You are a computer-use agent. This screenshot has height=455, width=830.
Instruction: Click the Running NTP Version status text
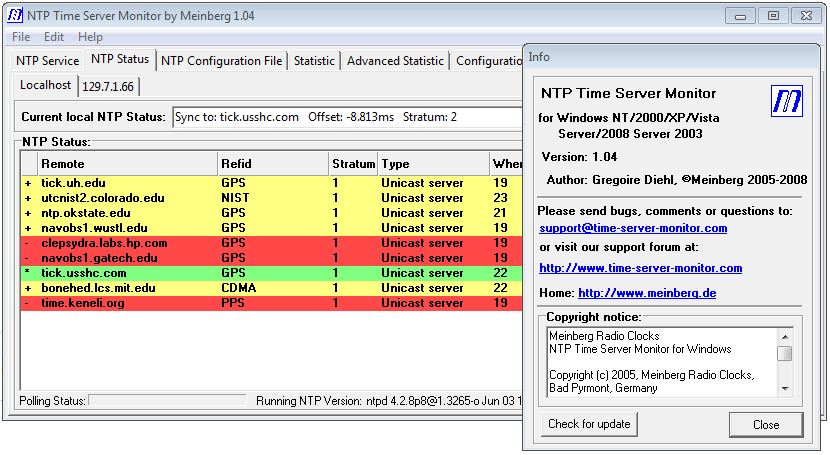(x=389, y=401)
